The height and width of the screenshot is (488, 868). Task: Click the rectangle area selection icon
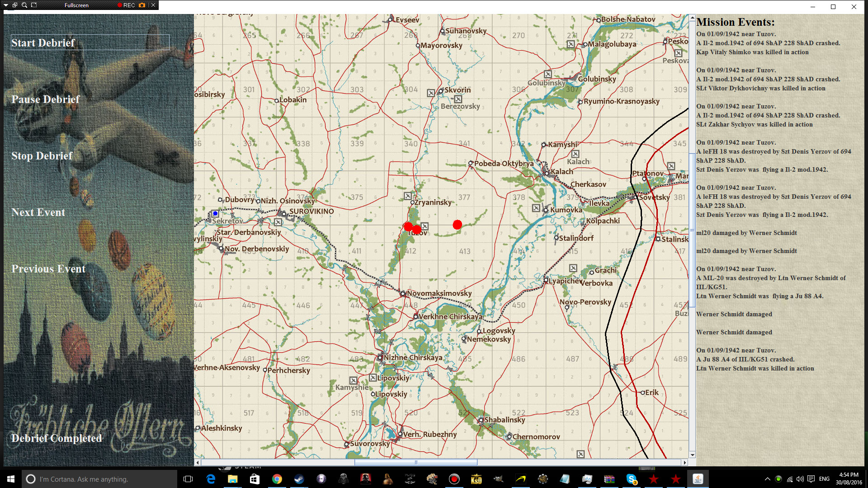coord(34,5)
